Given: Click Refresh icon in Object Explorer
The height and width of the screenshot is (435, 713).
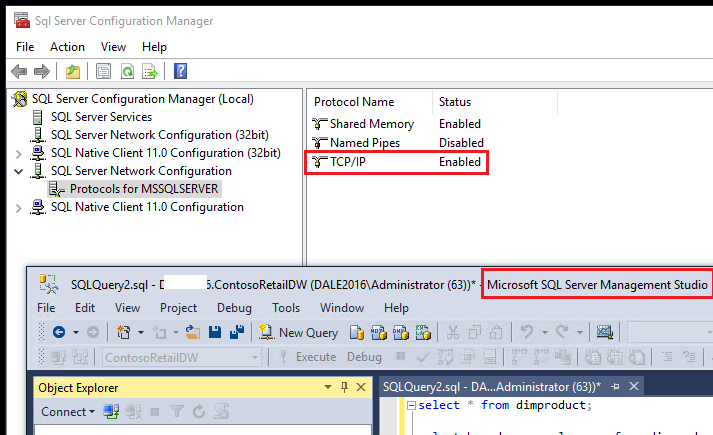Looking at the screenshot, I should [x=199, y=412].
